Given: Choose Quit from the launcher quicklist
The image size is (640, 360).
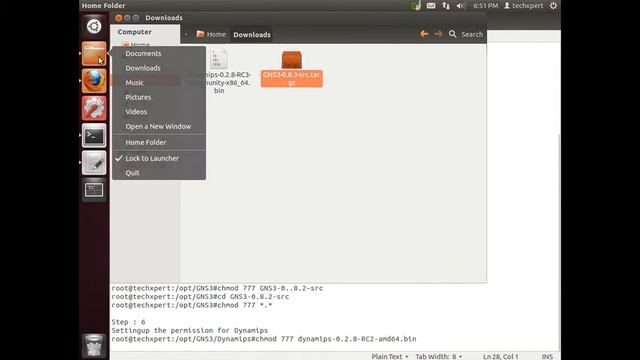Looking at the screenshot, I should pyautogui.click(x=132, y=173).
